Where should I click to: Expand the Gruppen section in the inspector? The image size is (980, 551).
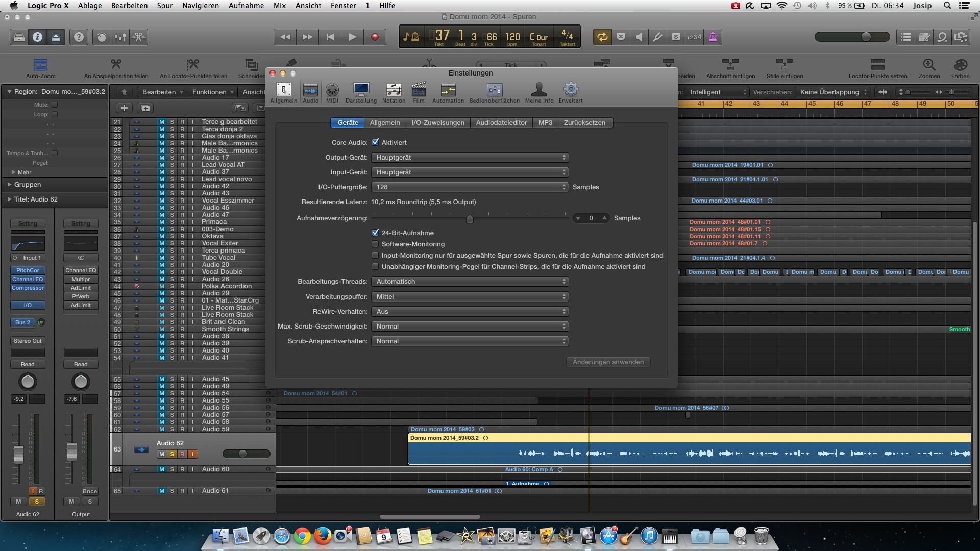pyautogui.click(x=10, y=185)
